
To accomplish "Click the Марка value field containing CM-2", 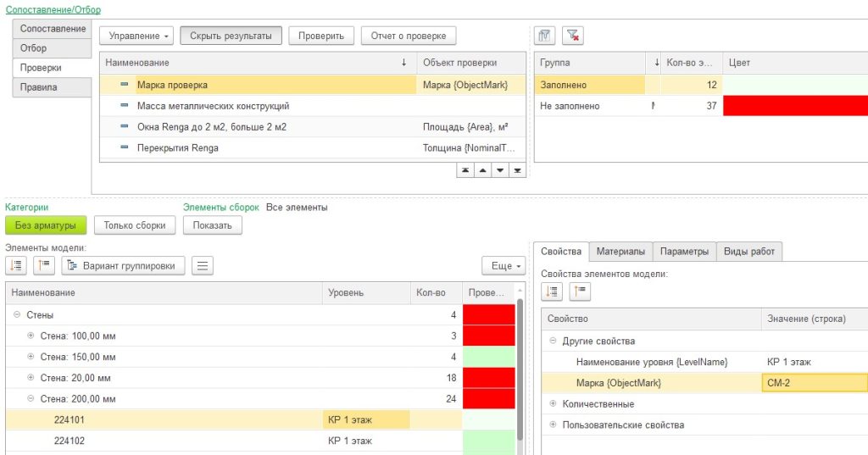I will (x=814, y=383).
